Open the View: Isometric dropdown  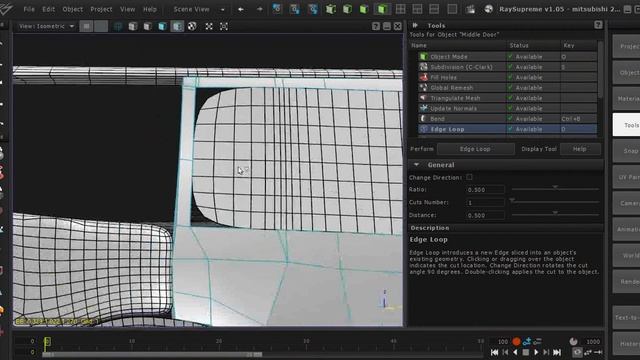[x=47, y=26]
